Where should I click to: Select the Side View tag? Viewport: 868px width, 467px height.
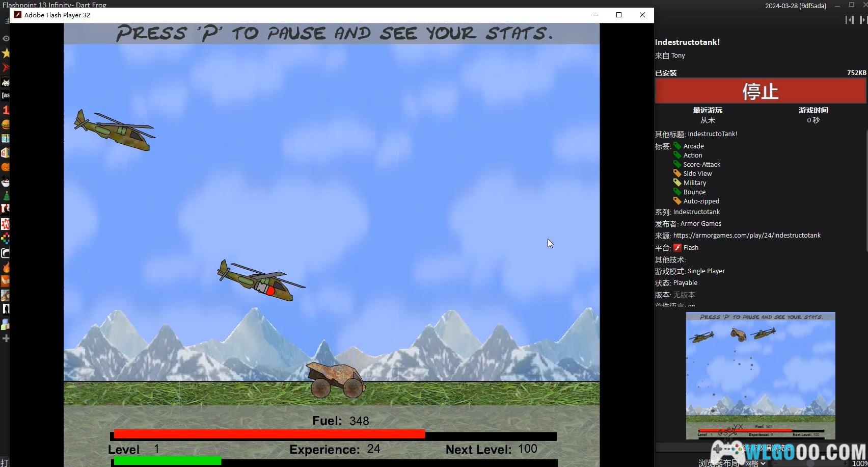697,174
